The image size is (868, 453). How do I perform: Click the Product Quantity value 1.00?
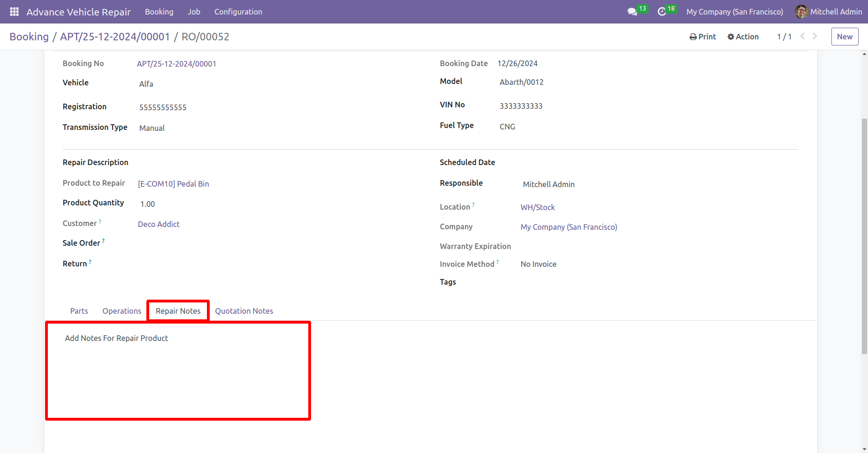pos(147,204)
